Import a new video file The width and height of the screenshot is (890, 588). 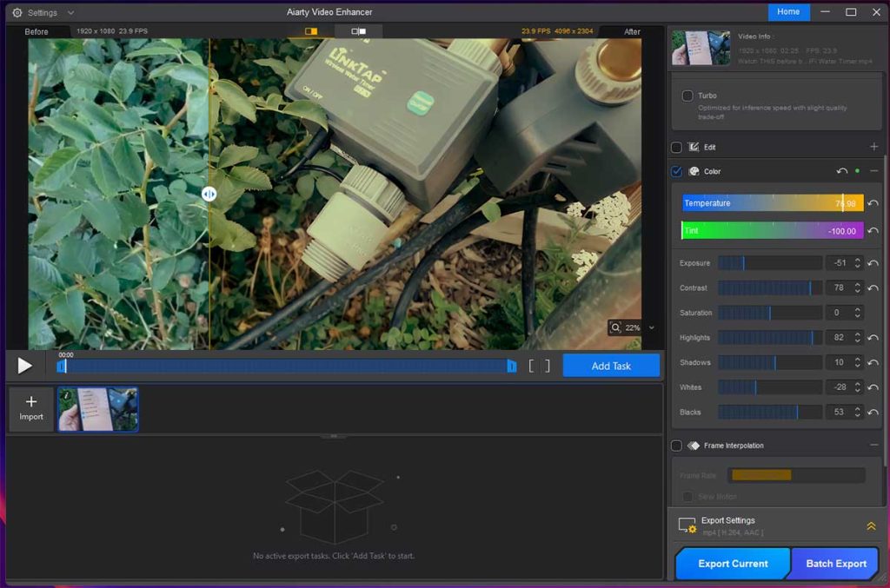[x=31, y=409]
